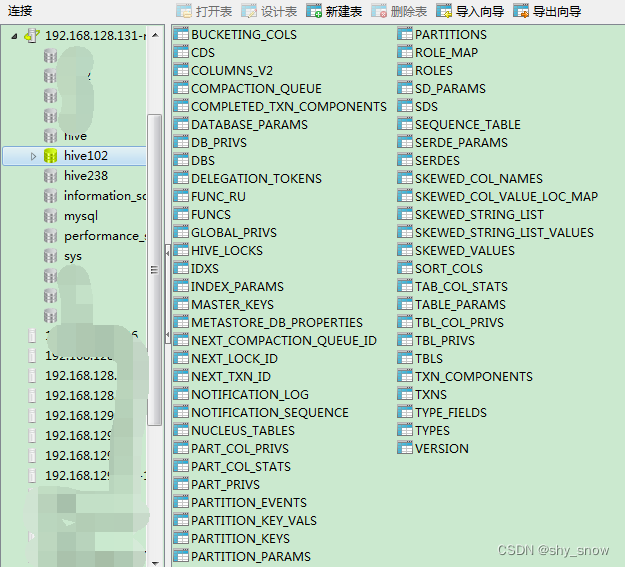Open the 导入向导 (Import Wizard)
Image resolution: width=625 pixels, height=567 pixels.
[x=470, y=12]
